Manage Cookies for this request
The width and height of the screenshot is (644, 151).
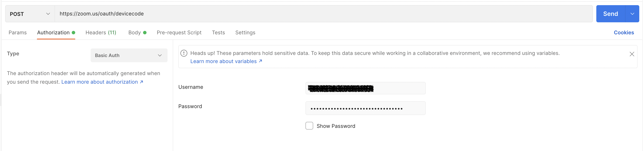coord(624,32)
